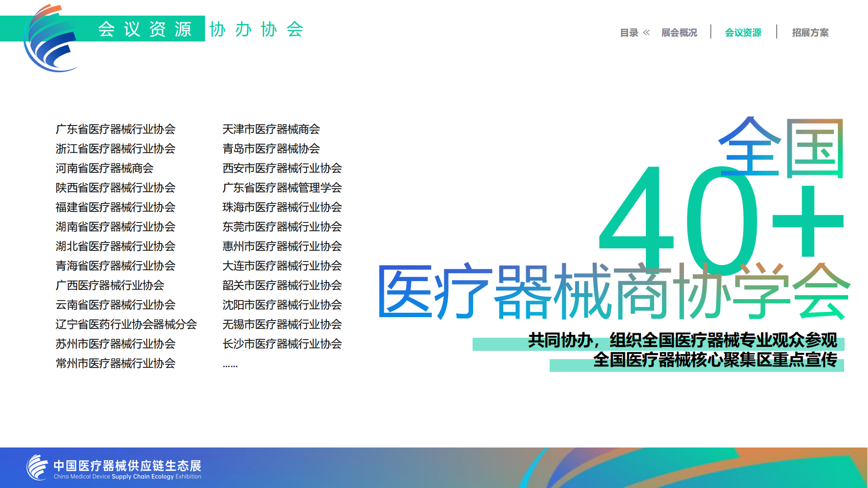Go to the 展会概况 section

tap(679, 33)
